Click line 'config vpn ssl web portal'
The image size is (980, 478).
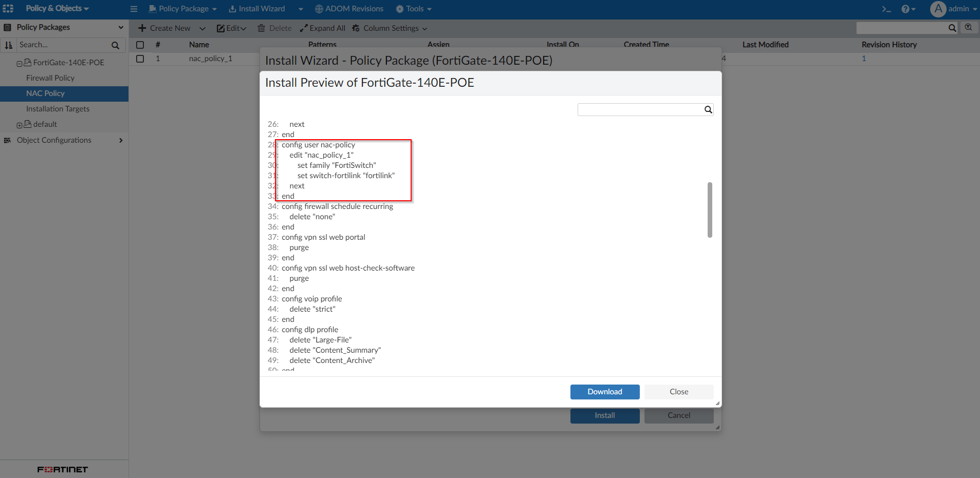tap(323, 237)
